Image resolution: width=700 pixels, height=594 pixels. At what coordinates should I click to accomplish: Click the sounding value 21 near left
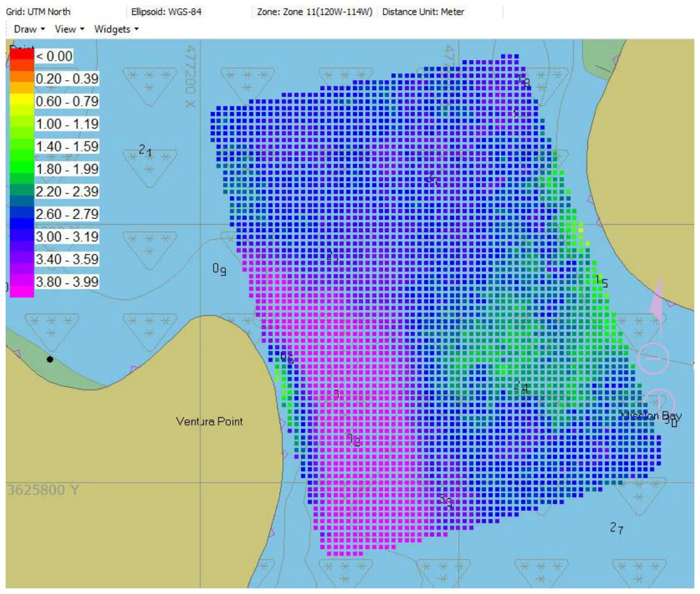pos(145,150)
